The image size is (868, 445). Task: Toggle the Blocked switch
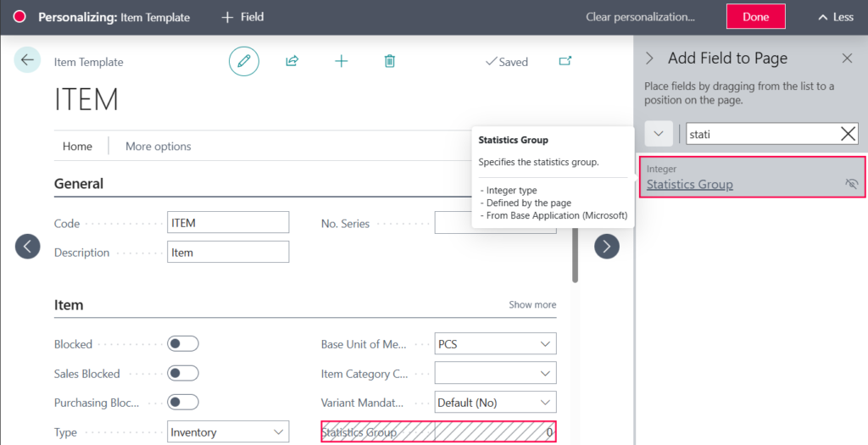(183, 344)
